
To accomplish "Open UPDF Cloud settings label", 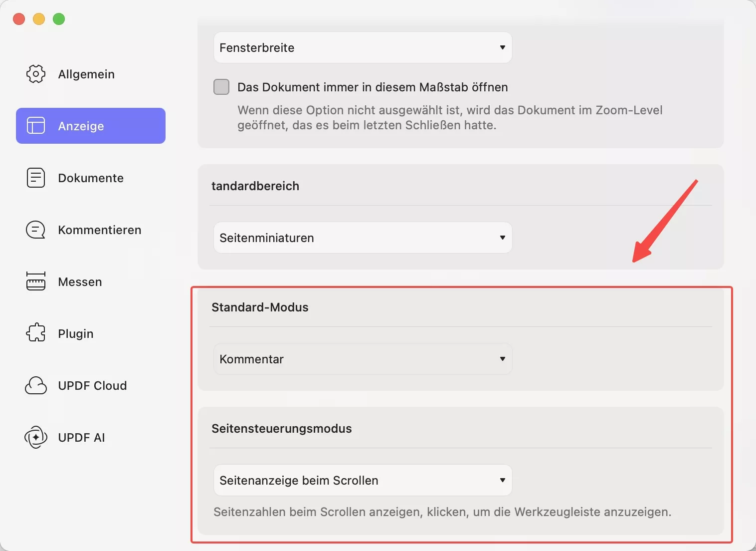I will pyautogui.click(x=92, y=385).
